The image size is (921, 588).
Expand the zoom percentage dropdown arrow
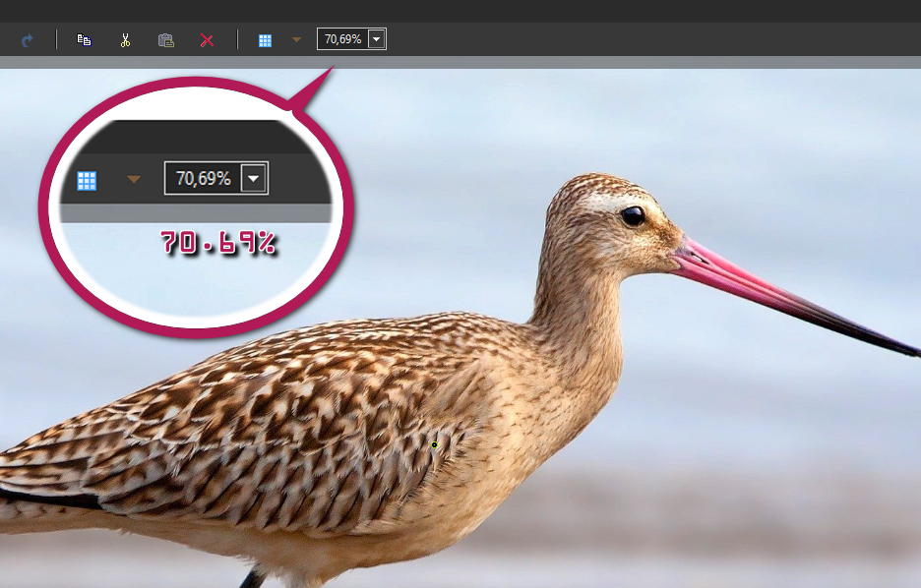[x=377, y=39]
